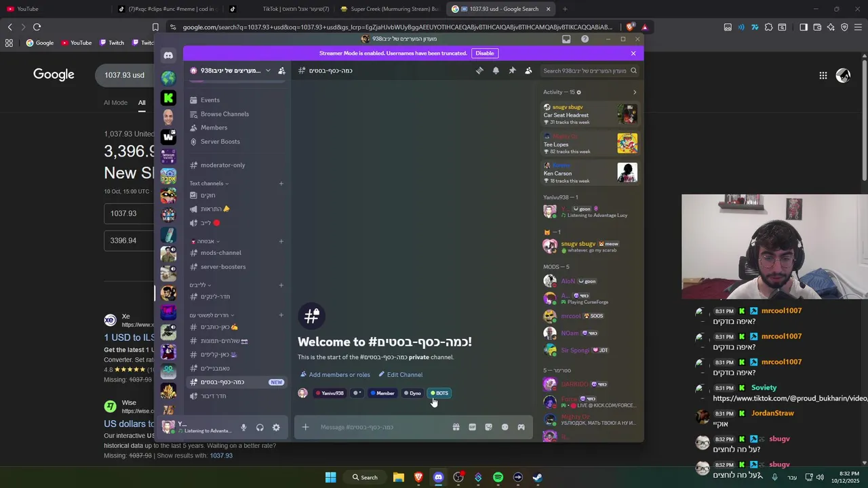
Task: Dismiss the Streamer Mode banner
Action: (633, 53)
